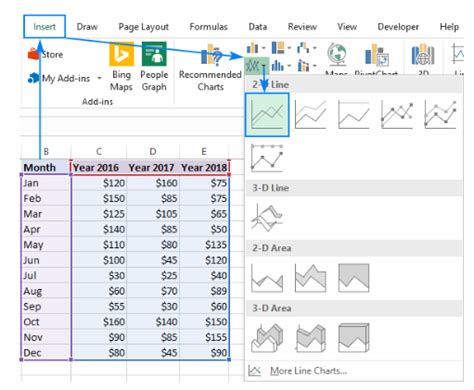Click the Maps chart globe icon
474x390 pixels.
[x=337, y=55]
